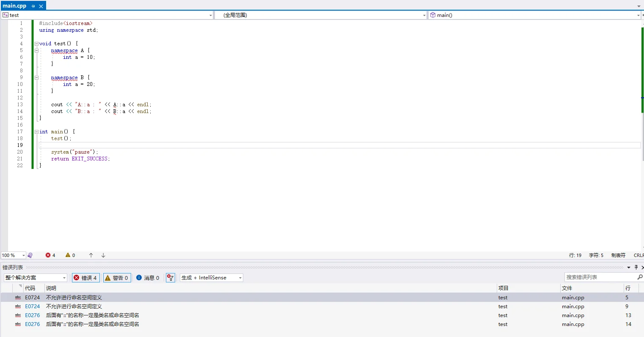
Task: Go to next issue with down arrow
Action: point(103,255)
